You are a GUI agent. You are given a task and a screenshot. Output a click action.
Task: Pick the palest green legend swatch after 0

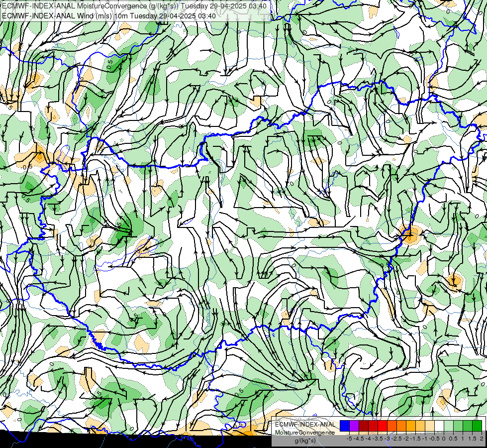[x=449, y=426]
